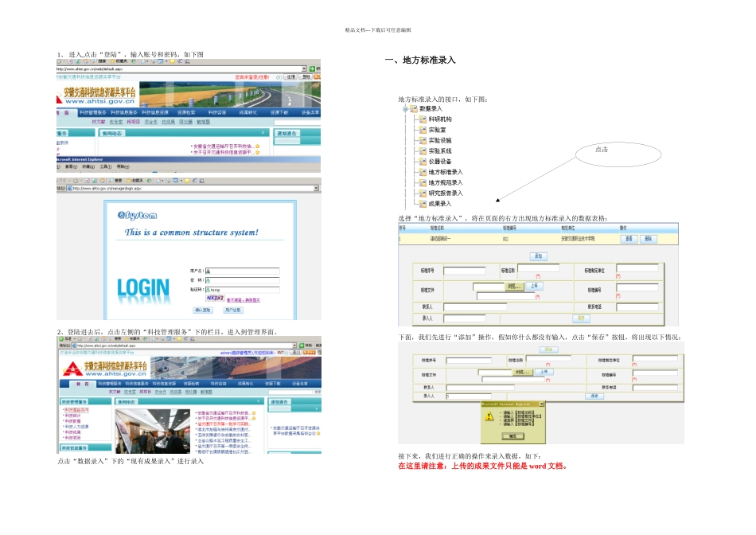Click 保存 button in form with the alert dialog
The image size is (756, 535).
point(594,396)
